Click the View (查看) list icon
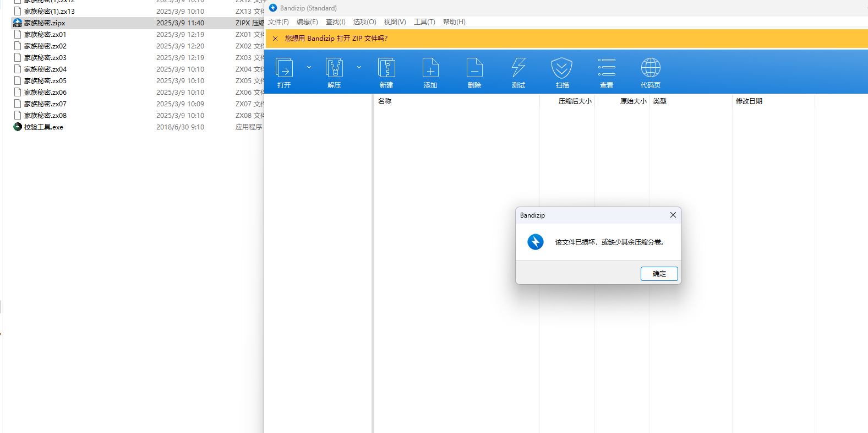Viewport: 868px width, 433px height. point(607,68)
